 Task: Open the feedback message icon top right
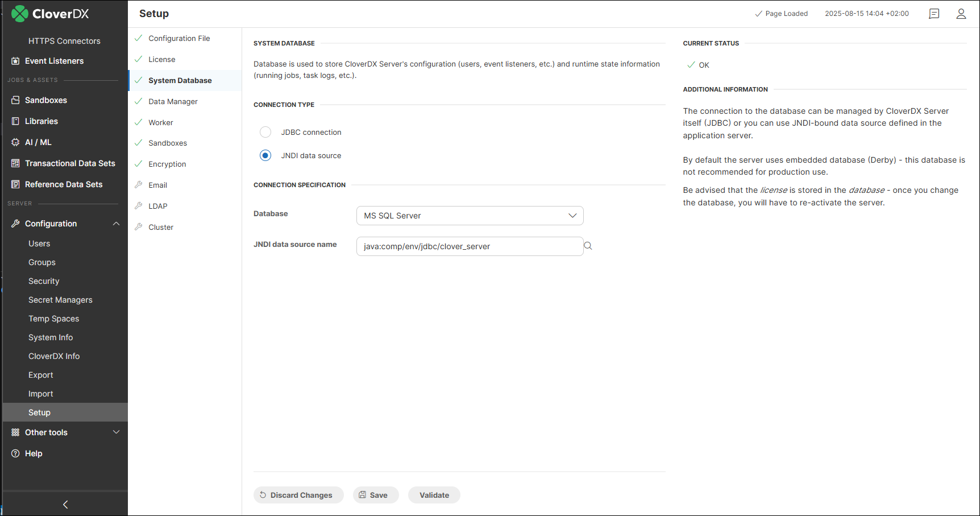[934, 14]
